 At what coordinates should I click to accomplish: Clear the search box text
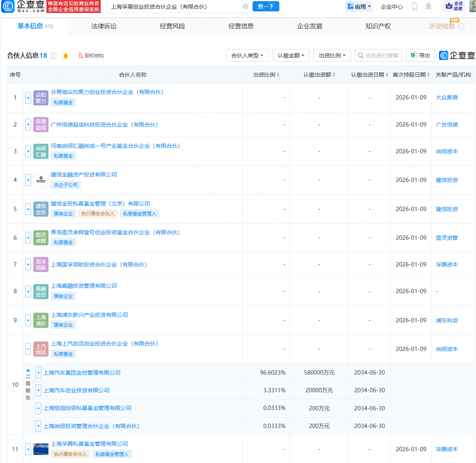(x=245, y=6)
